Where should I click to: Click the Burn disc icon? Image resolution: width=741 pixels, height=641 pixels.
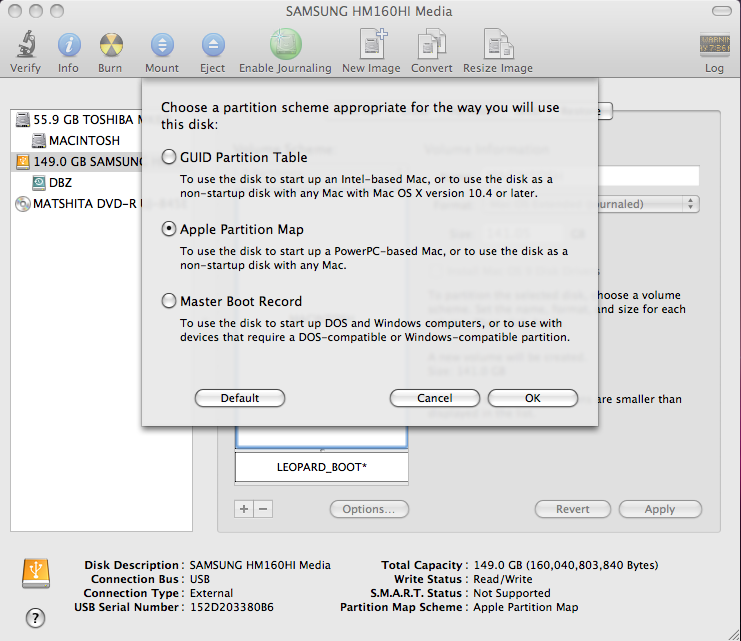[111, 45]
